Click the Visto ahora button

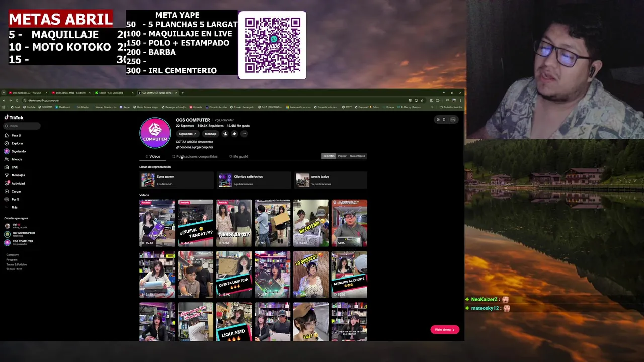click(x=444, y=330)
